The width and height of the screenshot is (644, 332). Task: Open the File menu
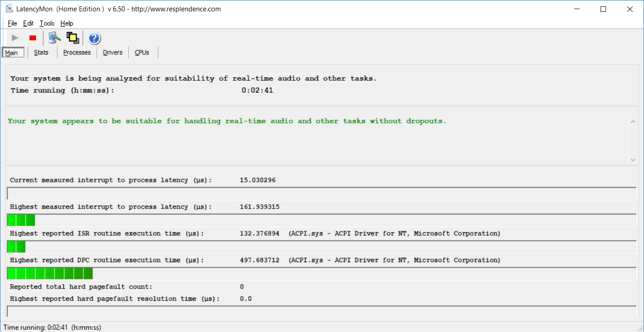click(12, 24)
